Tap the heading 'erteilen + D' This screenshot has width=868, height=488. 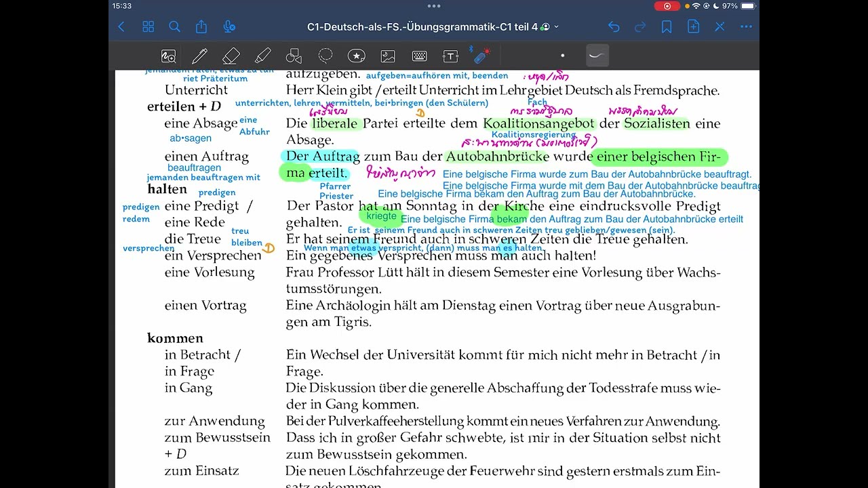(x=184, y=106)
